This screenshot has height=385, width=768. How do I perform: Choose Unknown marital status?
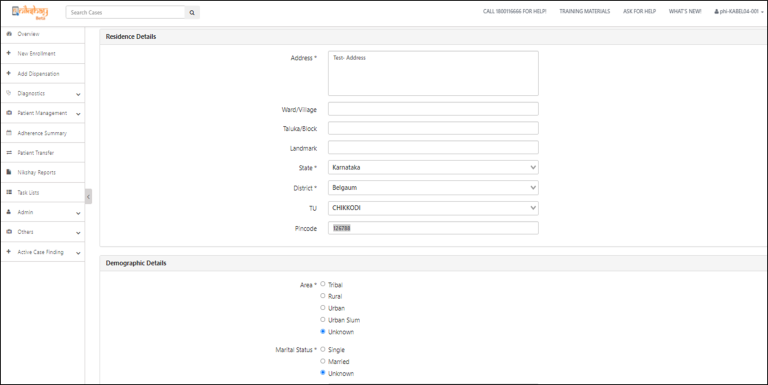pos(323,373)
